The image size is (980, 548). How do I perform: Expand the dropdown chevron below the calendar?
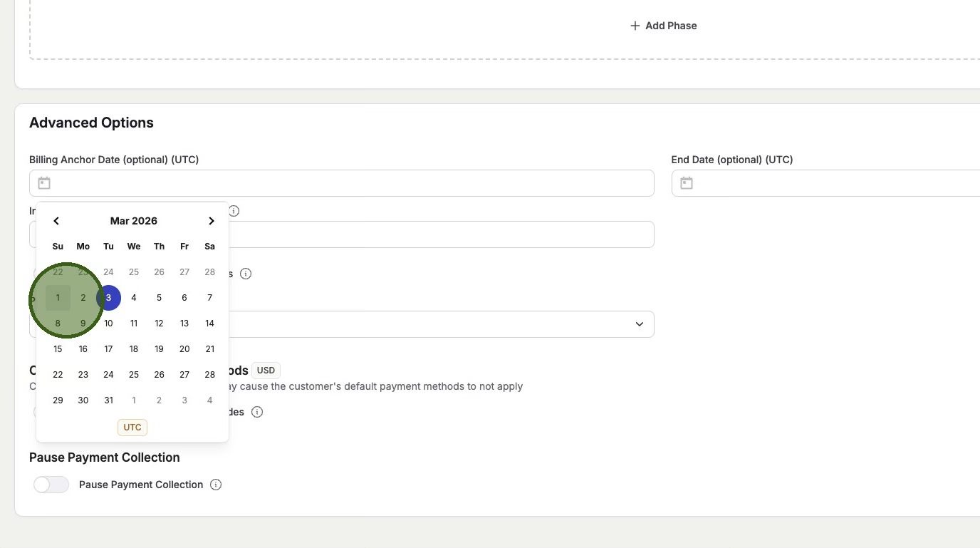coord(639,324)
